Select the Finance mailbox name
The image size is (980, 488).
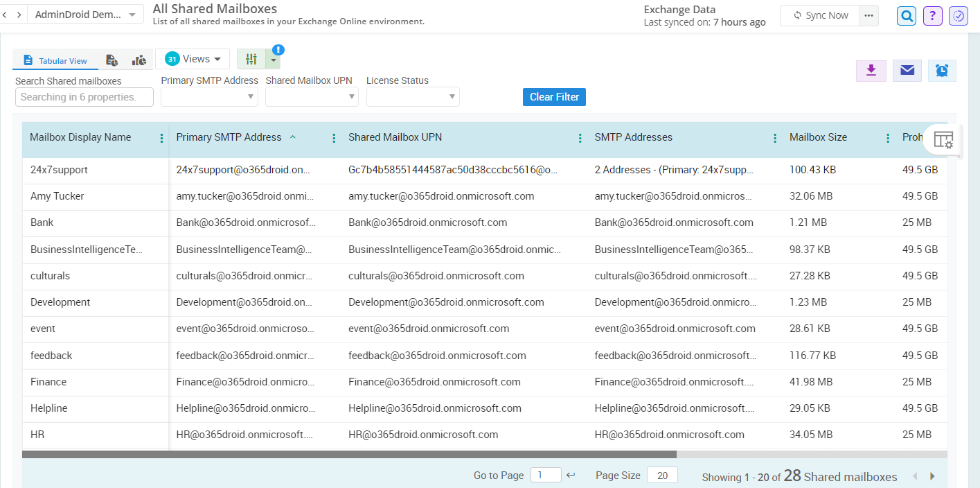48,382
